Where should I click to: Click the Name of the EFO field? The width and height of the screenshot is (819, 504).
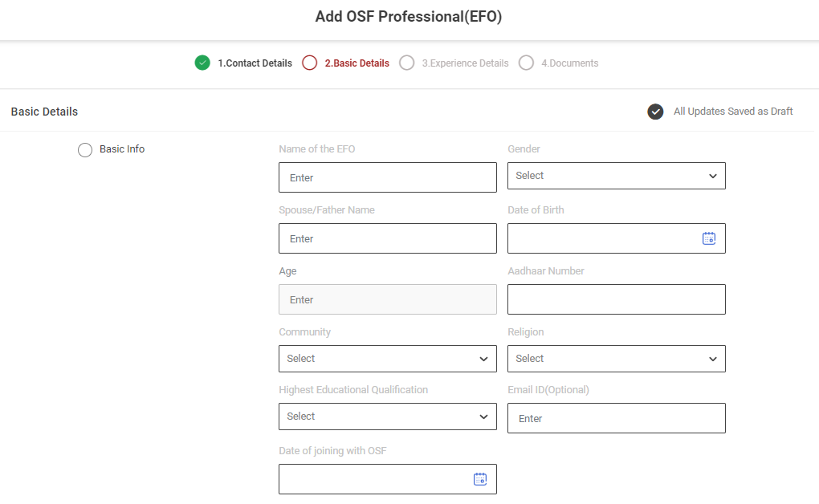[x=387, y=177]
